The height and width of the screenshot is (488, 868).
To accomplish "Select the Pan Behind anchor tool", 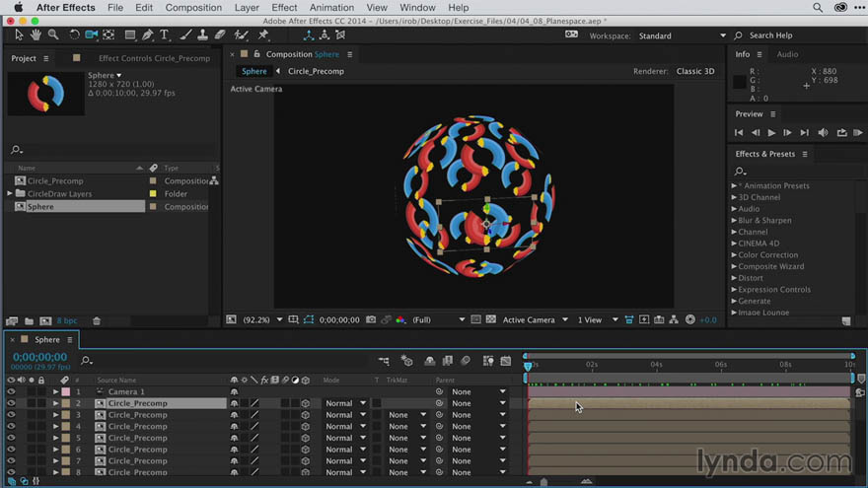I will point(109,35).
